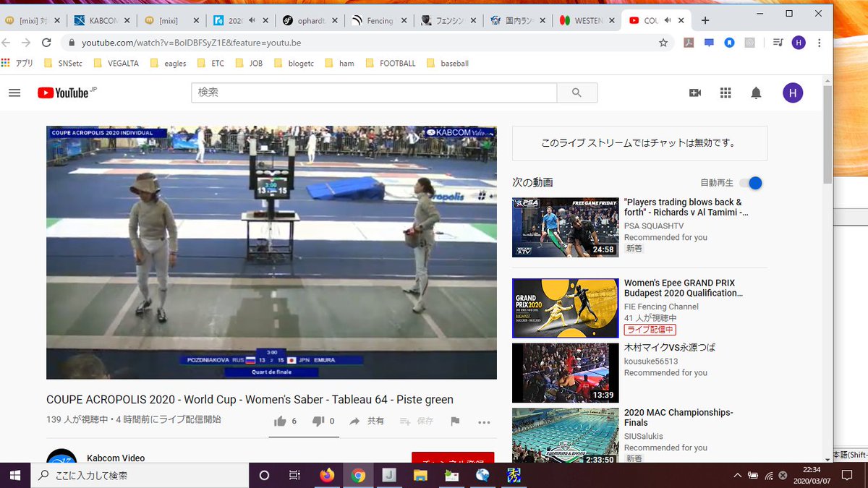Click the YouTube 検索 search field
The height and width of the screenshot is (488, 868).
374,93
